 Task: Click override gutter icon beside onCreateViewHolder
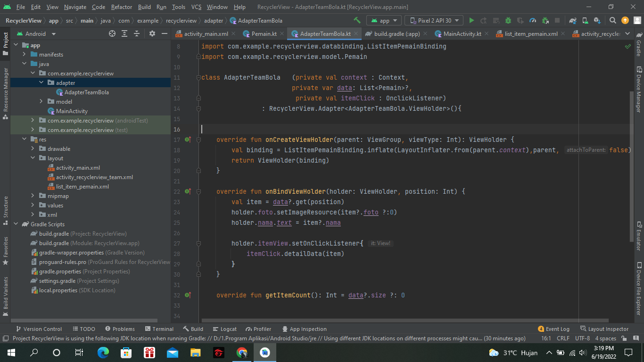[188, 140]
